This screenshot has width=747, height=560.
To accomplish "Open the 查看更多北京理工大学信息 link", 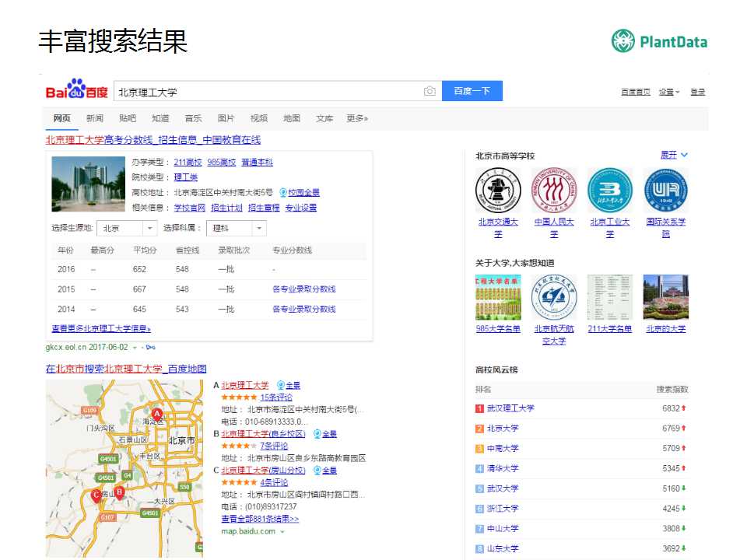I will [x=101, y=329].
